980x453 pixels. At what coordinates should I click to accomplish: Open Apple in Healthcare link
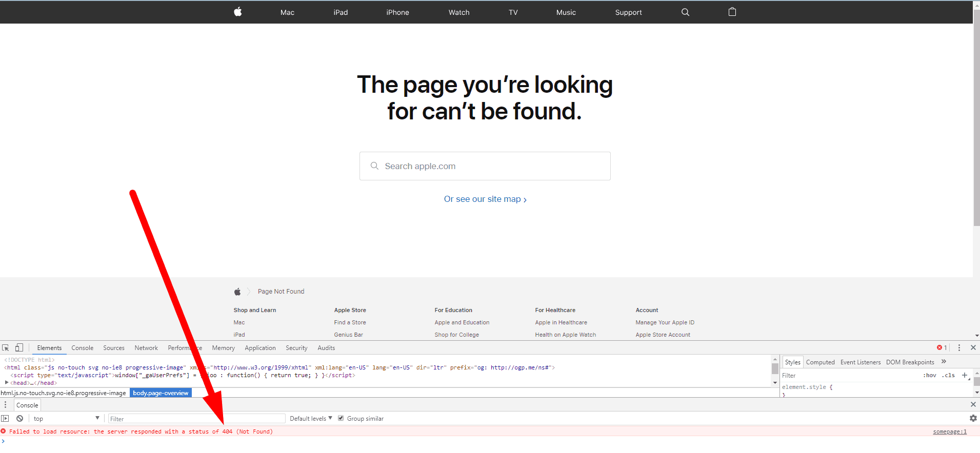[x=561, y=322]
